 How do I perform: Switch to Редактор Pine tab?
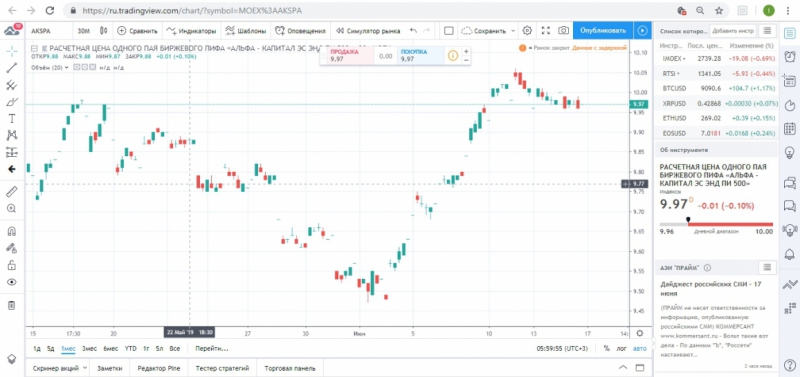(159, 368)
